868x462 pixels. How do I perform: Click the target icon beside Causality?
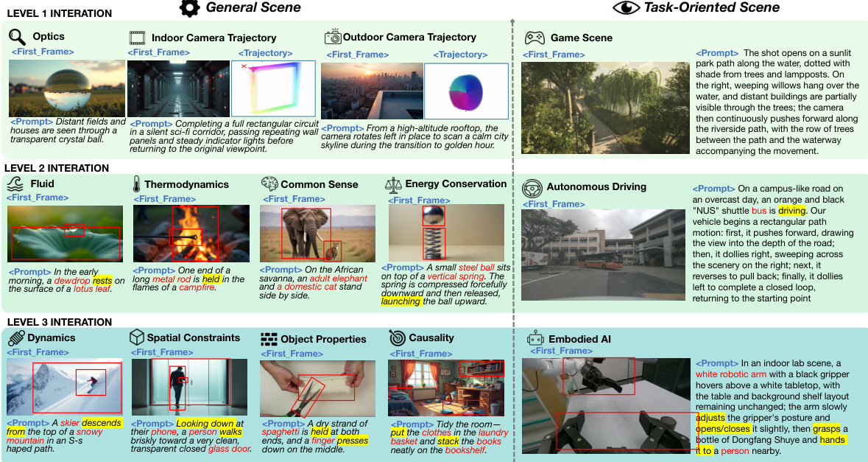tap(397, 337)
